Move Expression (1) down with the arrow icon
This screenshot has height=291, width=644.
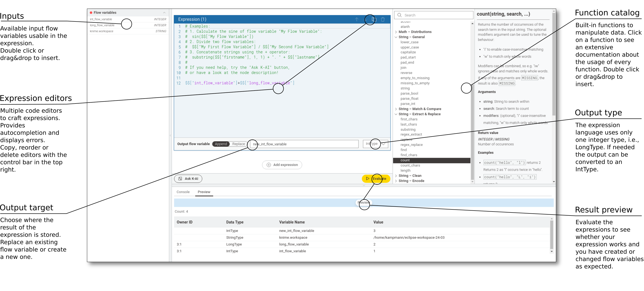[x=366, y=19]
